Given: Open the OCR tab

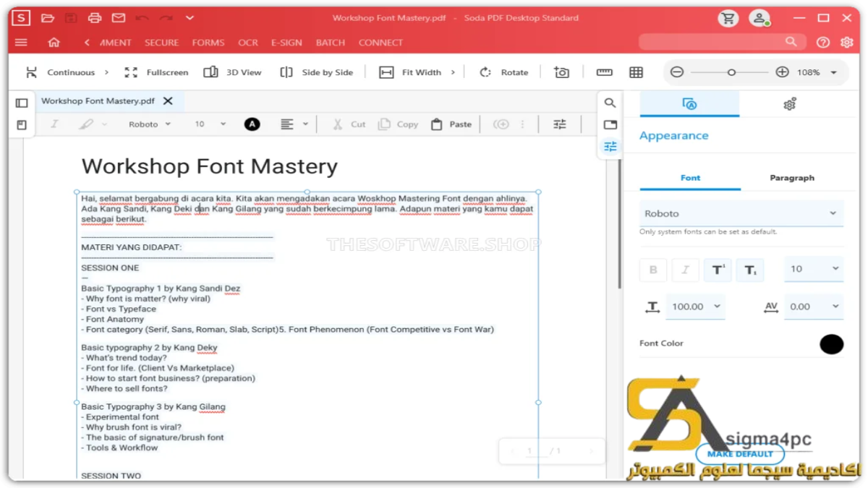Looking at the screenshot, I should (248, 43).
